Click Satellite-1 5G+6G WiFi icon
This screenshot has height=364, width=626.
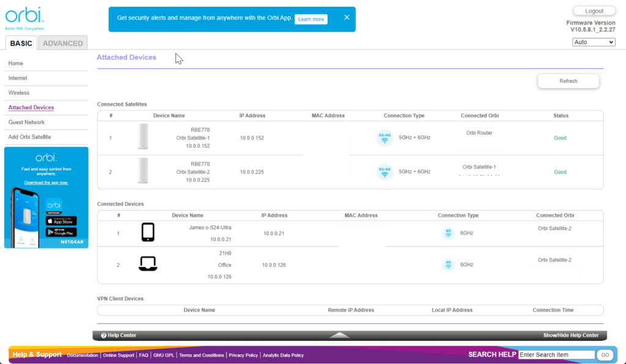[x=384, y=138]
